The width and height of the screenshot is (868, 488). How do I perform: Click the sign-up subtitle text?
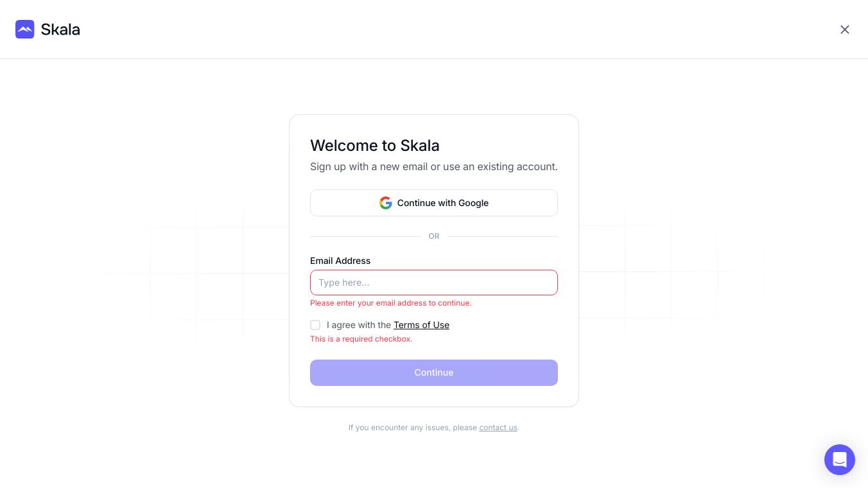(x=433, y=167)
